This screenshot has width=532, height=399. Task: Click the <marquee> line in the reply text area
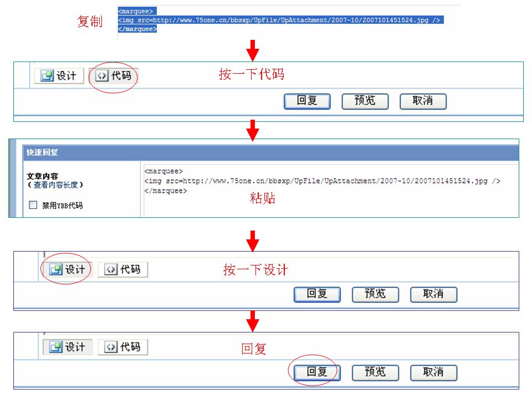[x=163, y=171]
